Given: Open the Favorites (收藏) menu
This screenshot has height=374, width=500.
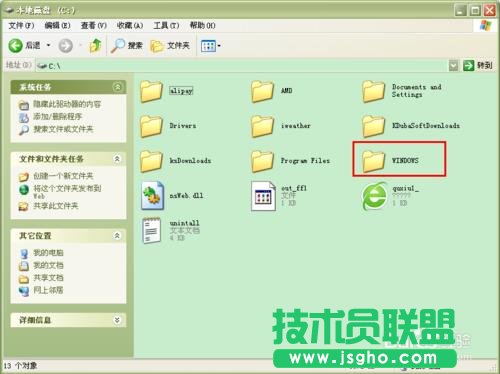Looking at the screenshot, I should [130, 25].
